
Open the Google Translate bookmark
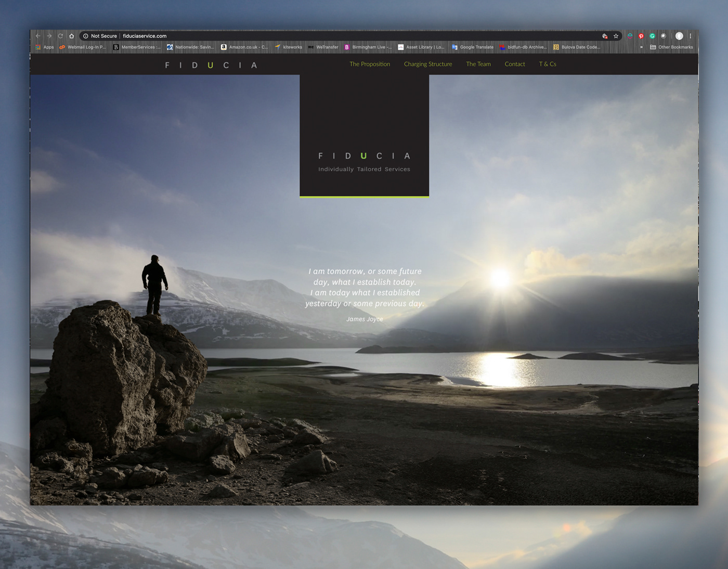[x=473, y=47]
